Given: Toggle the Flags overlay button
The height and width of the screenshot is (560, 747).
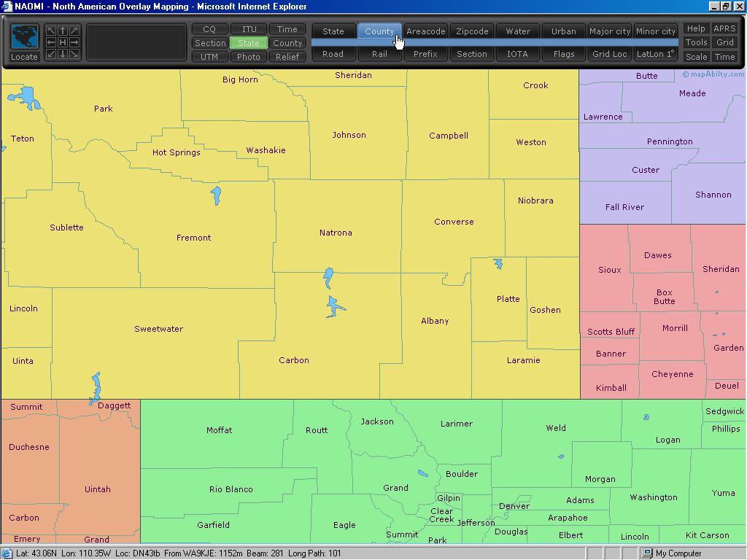Looking at the screenshot, I should pyautogui.click(x=564, y=54).
